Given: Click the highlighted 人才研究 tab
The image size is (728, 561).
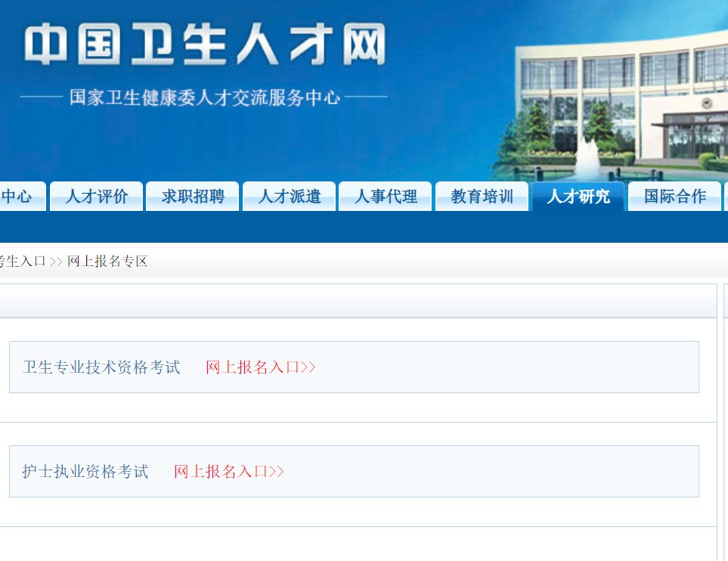Looking at the screenshot, I should (578, 197).
